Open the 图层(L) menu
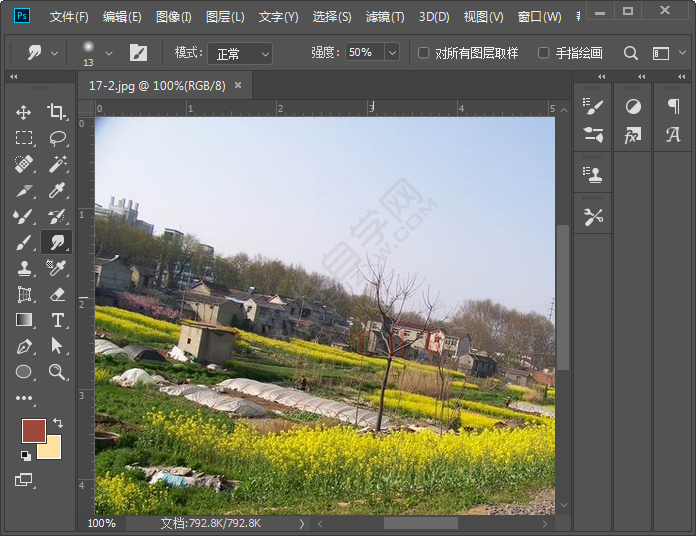Screen dimensions: 696x536 (x=225, y=17)
